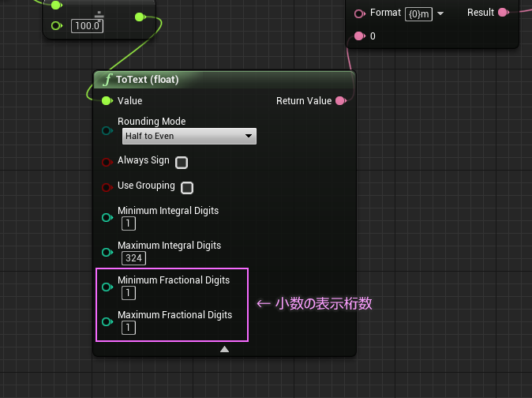Click the Return Value label
Image resolution: width=532 pixels, height=398 pixels.
[304, 101]
